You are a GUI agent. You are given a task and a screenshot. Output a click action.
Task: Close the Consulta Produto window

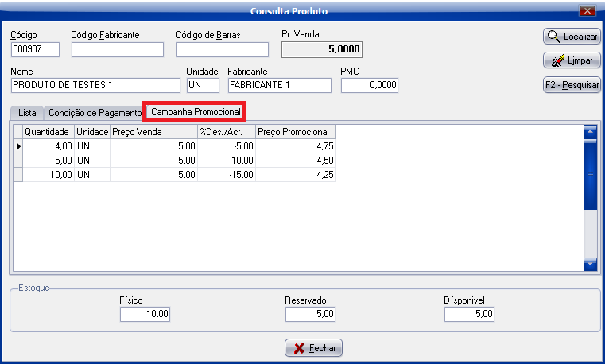tap(588, 11)
